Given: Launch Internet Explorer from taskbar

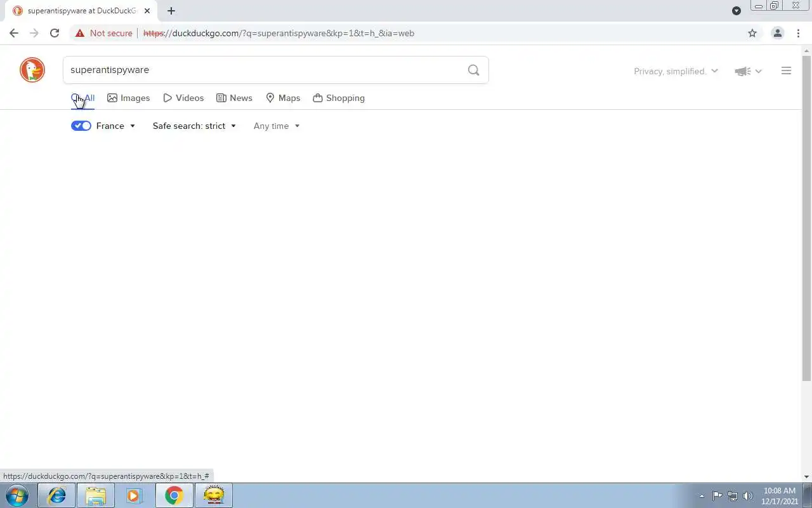Looking at the screenshot, I should (x=57, y=495).
